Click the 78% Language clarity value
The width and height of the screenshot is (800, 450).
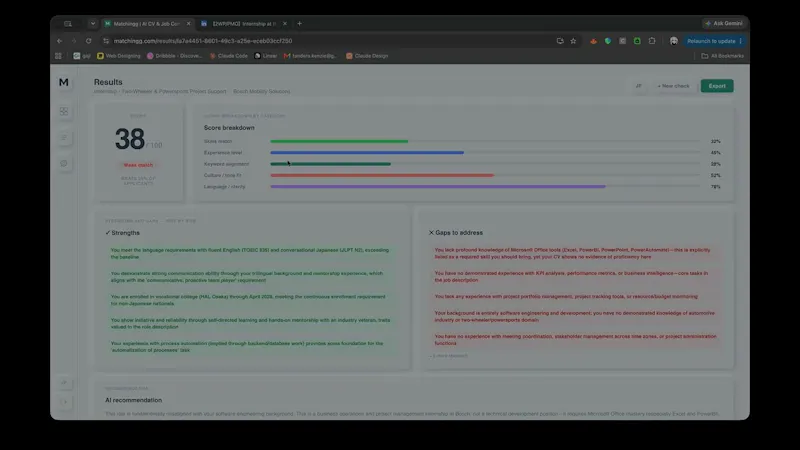[716, 187]
